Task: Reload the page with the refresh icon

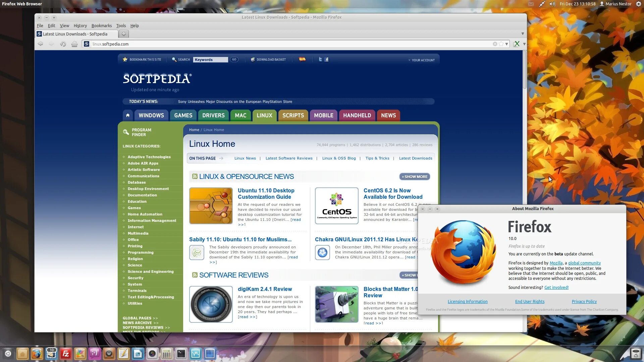Action: 63,44
